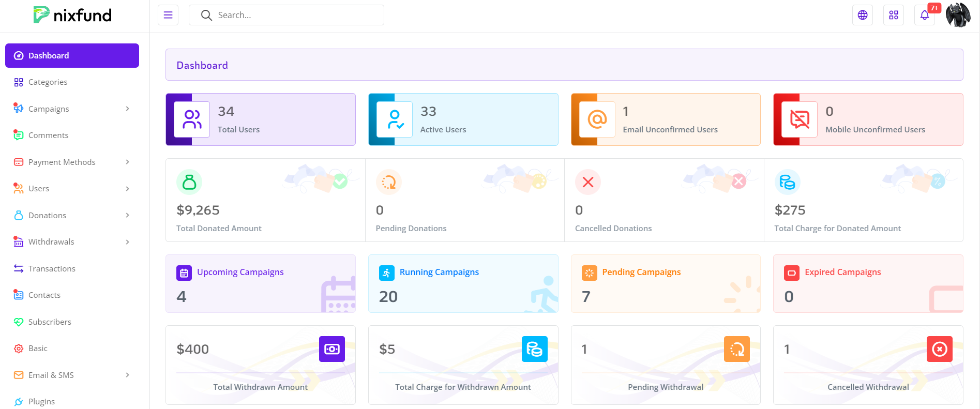This screenshot has width=980, height=409.
Task: Open the notifications bell icon
Action: tap(924, 15)
